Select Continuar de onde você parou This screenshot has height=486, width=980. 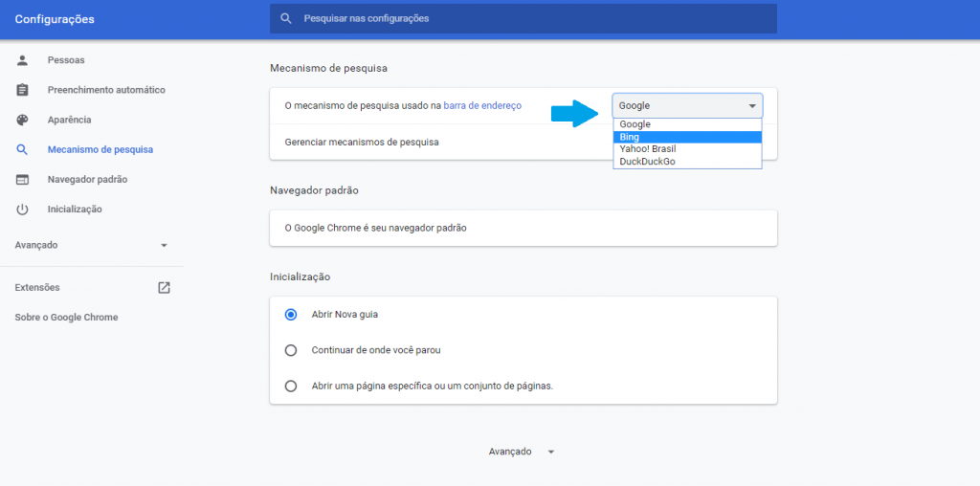pyautogui.click(x=291, y=350)
